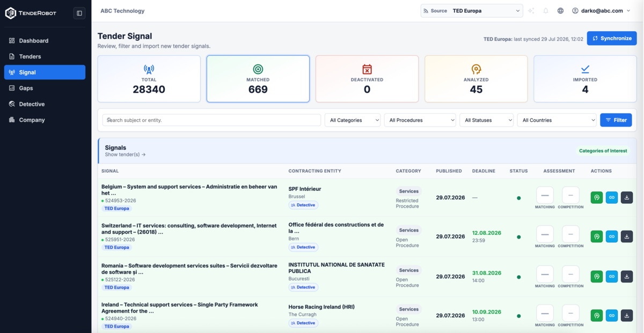
Task: Click the blue link icon for Romania signal
Action: [x=612, y=277]
